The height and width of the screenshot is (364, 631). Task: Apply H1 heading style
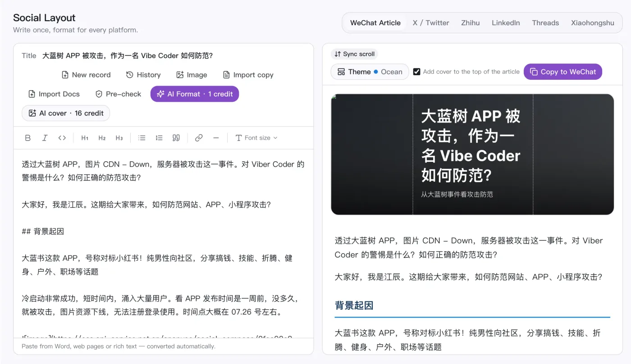pyautogui.click(x=85, y=138)
